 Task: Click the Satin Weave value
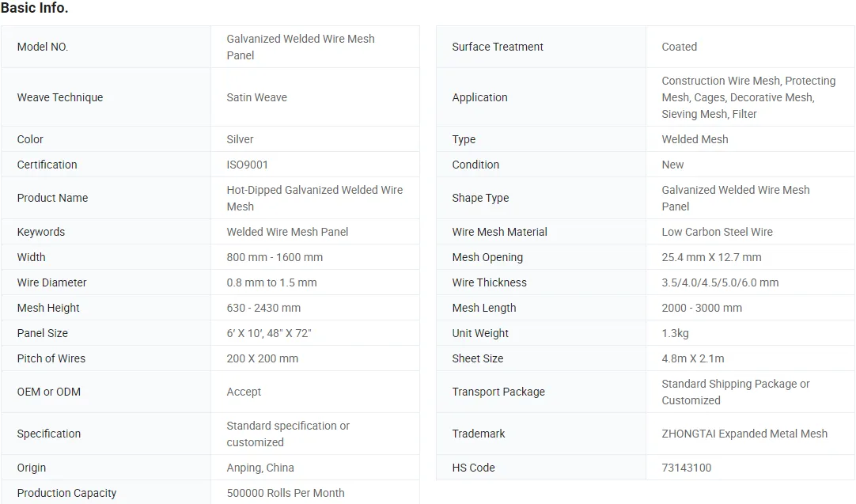pos(257,97)
